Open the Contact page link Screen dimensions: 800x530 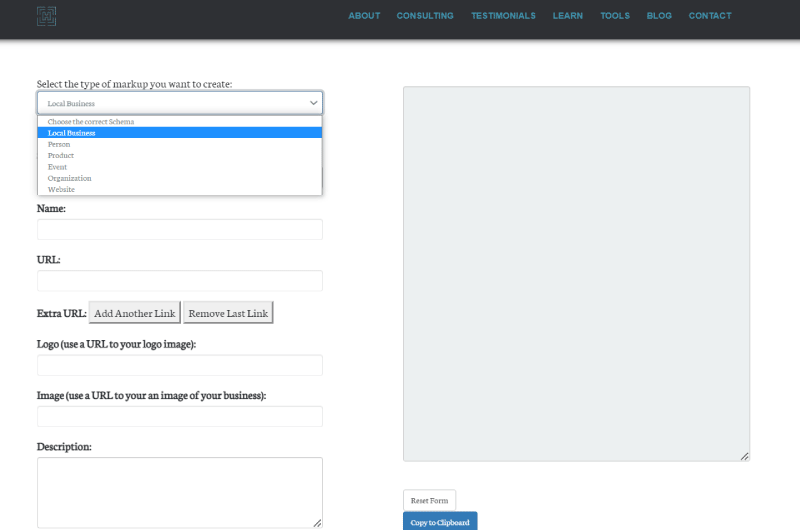tap(710, 16)
